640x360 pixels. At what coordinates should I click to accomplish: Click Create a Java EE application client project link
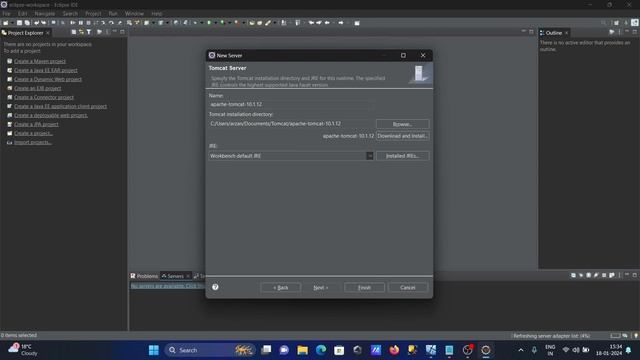[60, 106]
